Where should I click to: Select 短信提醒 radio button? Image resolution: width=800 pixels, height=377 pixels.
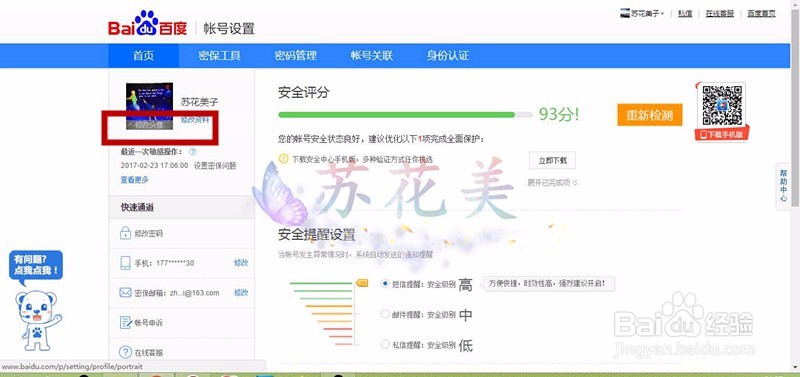385,284
